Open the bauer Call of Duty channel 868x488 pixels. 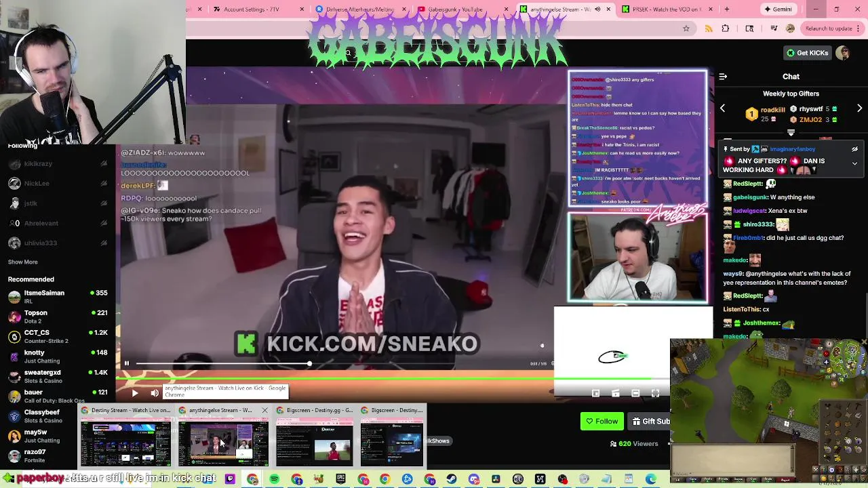(x=58, y=396)
